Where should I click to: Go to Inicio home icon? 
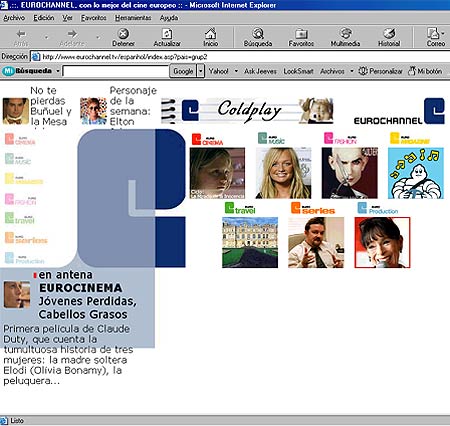pyautogui.click(x=211, y=34)
